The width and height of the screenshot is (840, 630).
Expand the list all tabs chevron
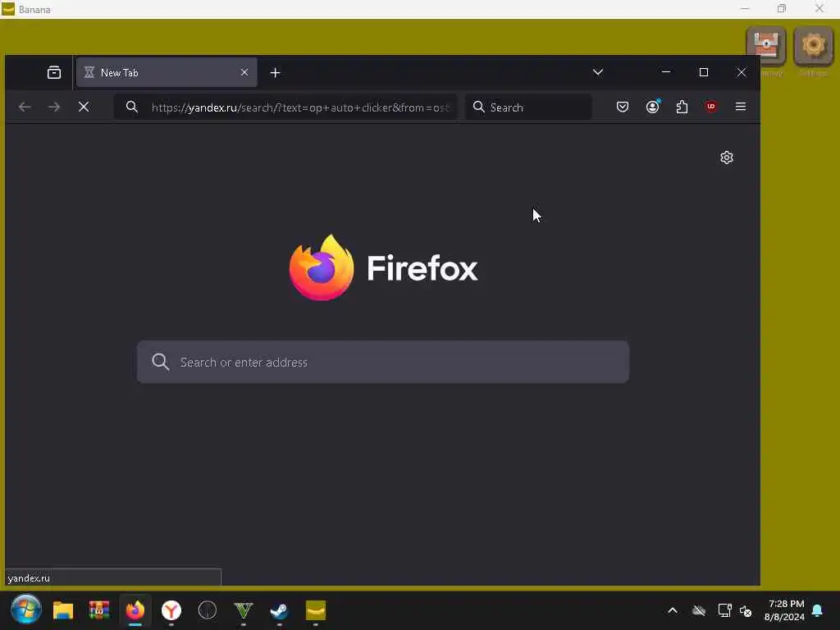click(x=598, y=72)
